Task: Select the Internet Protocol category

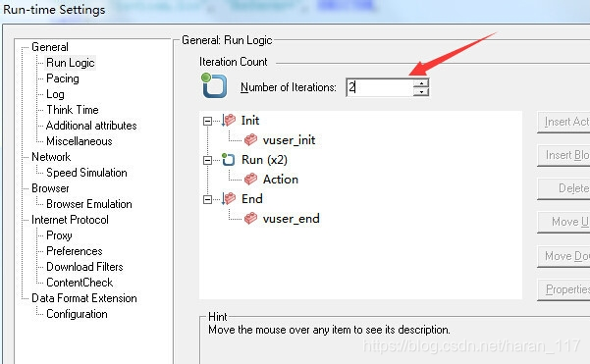Action: coord(70,220)
